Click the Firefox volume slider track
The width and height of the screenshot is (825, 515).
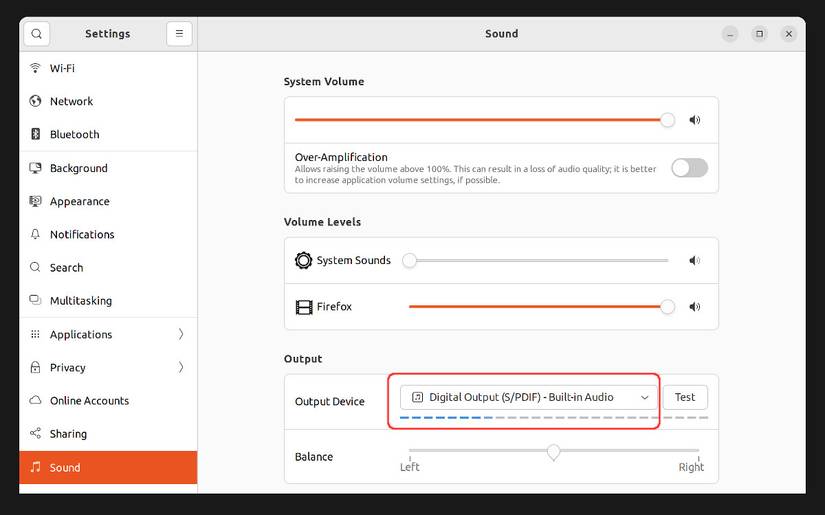click(x=538, y=307)
